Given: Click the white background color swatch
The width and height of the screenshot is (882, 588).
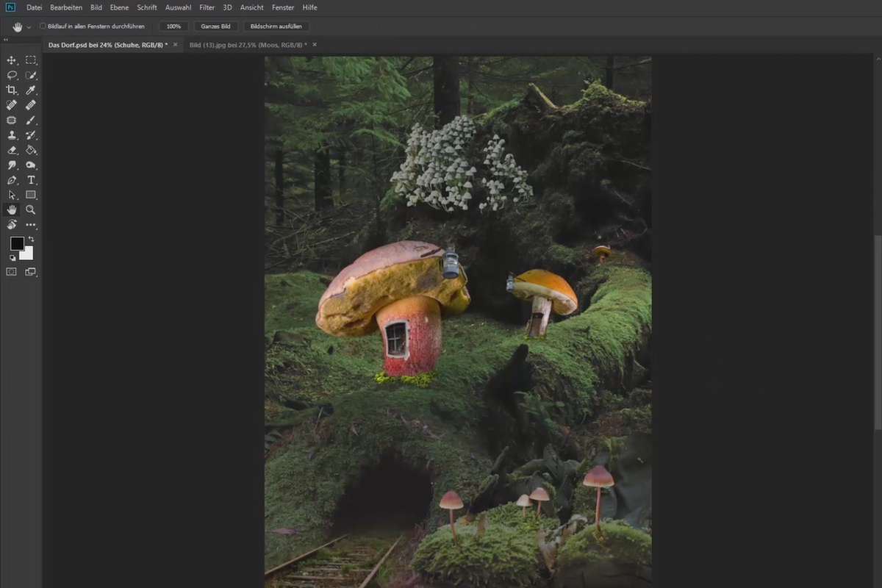Looking at the screenshot, I should click(x=28, y=254).
